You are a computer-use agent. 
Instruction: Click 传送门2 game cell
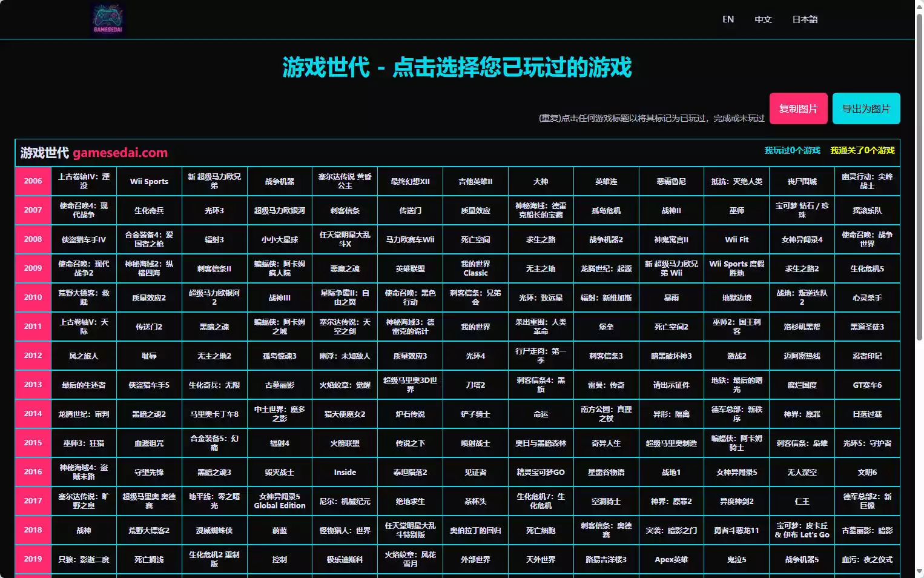149,327
